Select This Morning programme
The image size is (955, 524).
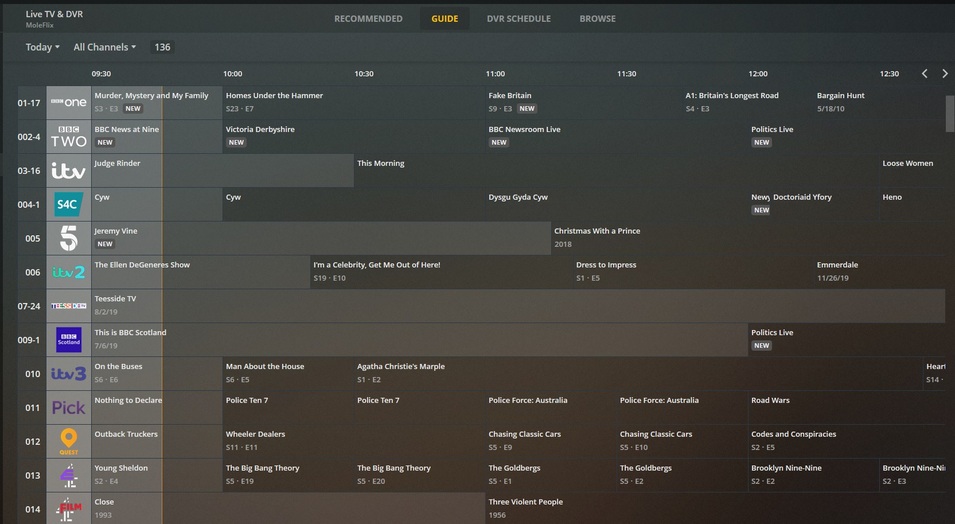[616, 171]
